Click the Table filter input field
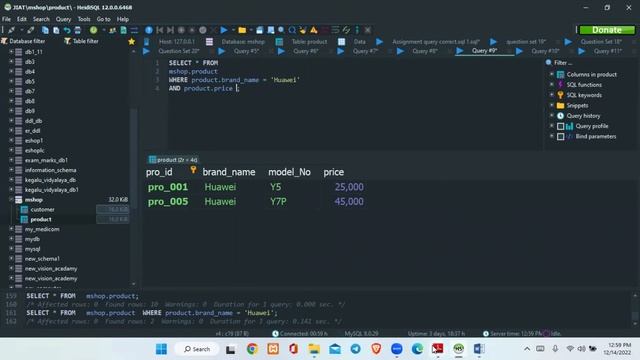The width and height of the screenshot is (640, 360). pyautogui.click(x=94, y=41)
